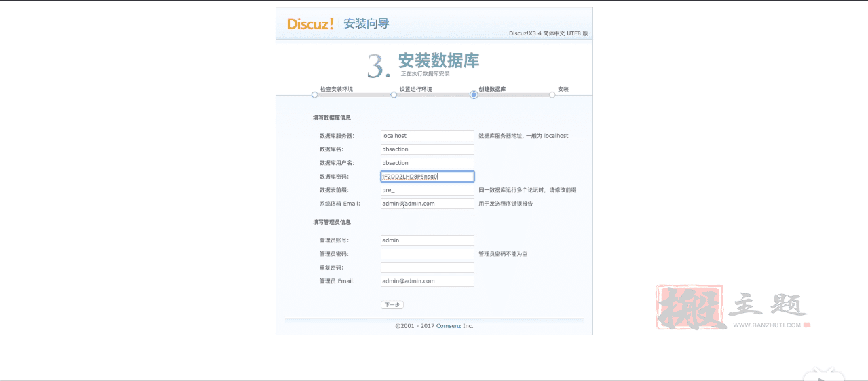Image resolution: width=868 pixels, height=381 pixels.
Task: Click the Discuz!X3.4 version text
Action: pos(548,33)
